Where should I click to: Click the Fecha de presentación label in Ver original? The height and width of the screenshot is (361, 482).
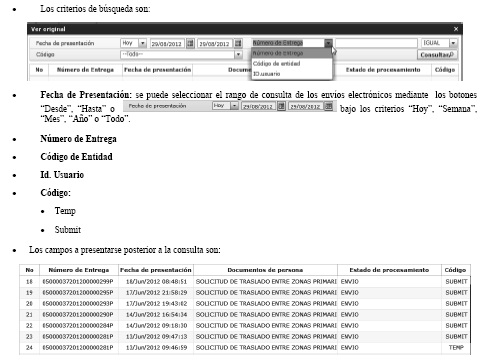coord(65,43)
